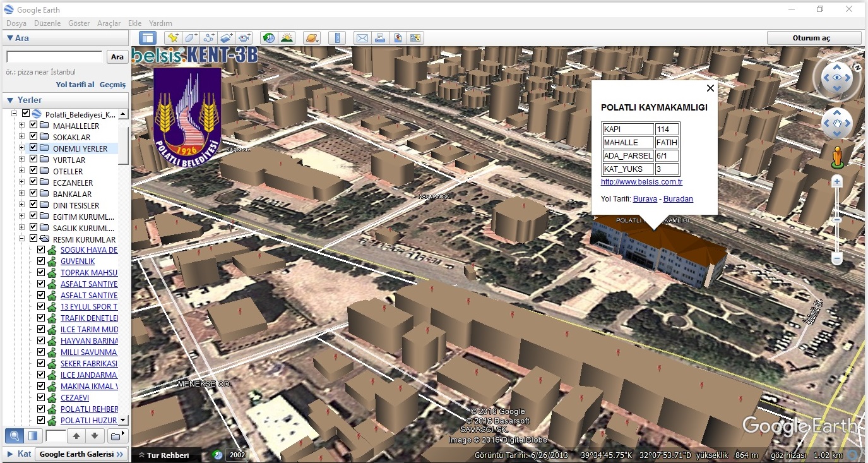Uncheck the CEZAEVI placemark checkbox
Image resolution: width=868 pixels, height=463 pixels.
[x=41, y=397]
